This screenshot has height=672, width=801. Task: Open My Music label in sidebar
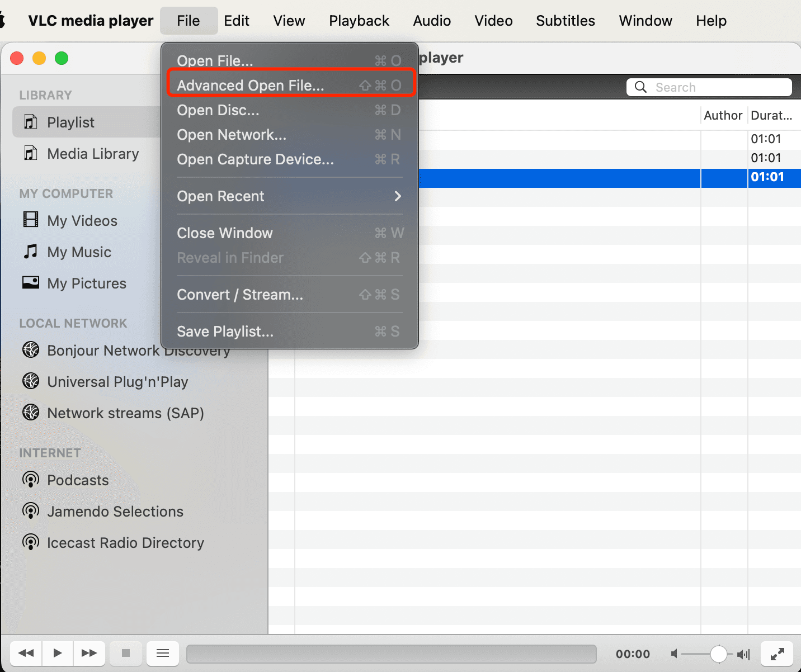click(79, 252)
